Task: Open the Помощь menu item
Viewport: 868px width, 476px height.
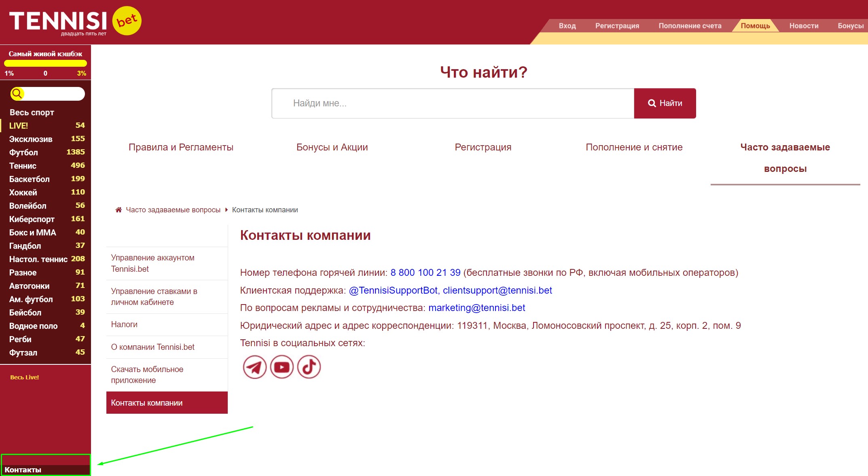Action: (x=755, y=25)
